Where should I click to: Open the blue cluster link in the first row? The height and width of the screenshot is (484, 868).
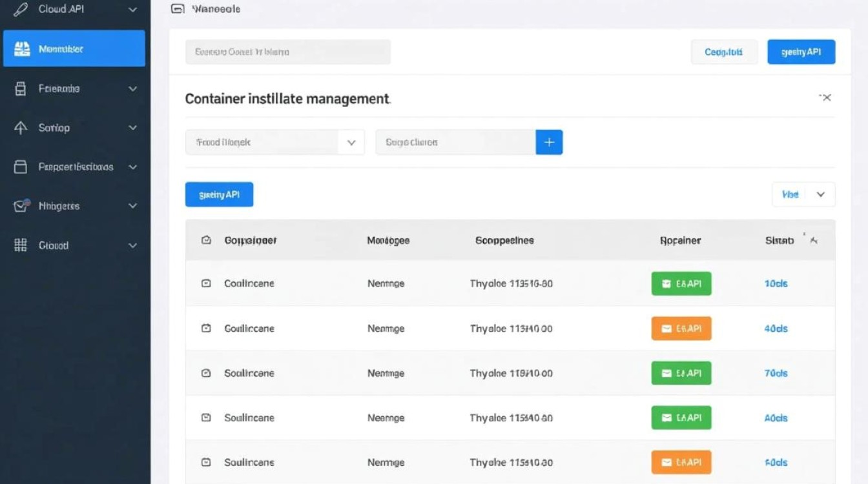pos(775,283)
